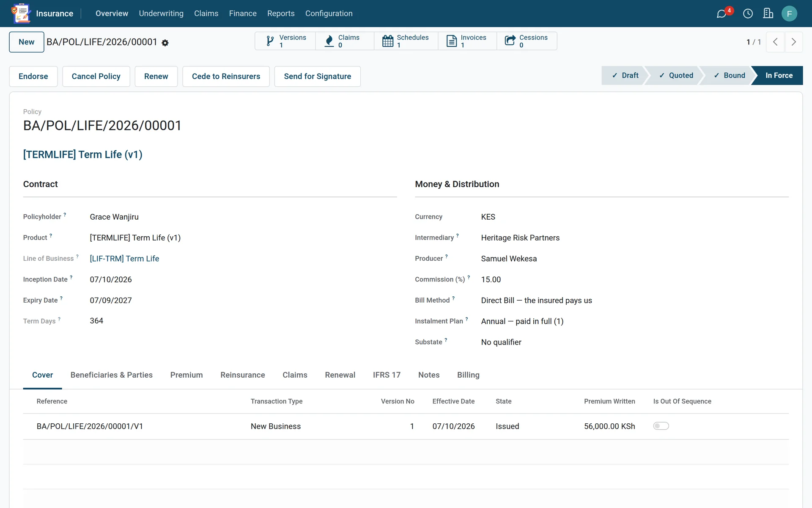
Task: Open the Renewal tab
Action: click(340, 375)
